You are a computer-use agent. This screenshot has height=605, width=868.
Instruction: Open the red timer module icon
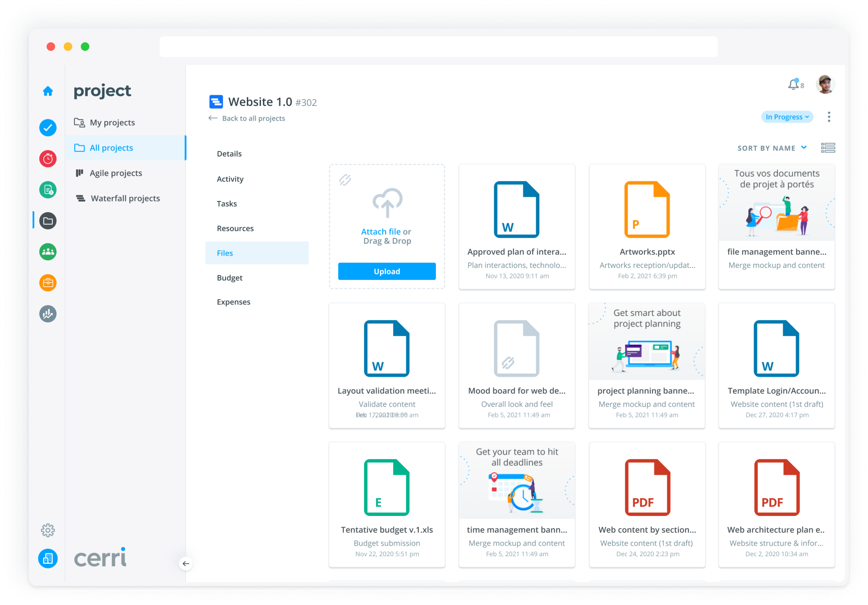pos(48,159)
